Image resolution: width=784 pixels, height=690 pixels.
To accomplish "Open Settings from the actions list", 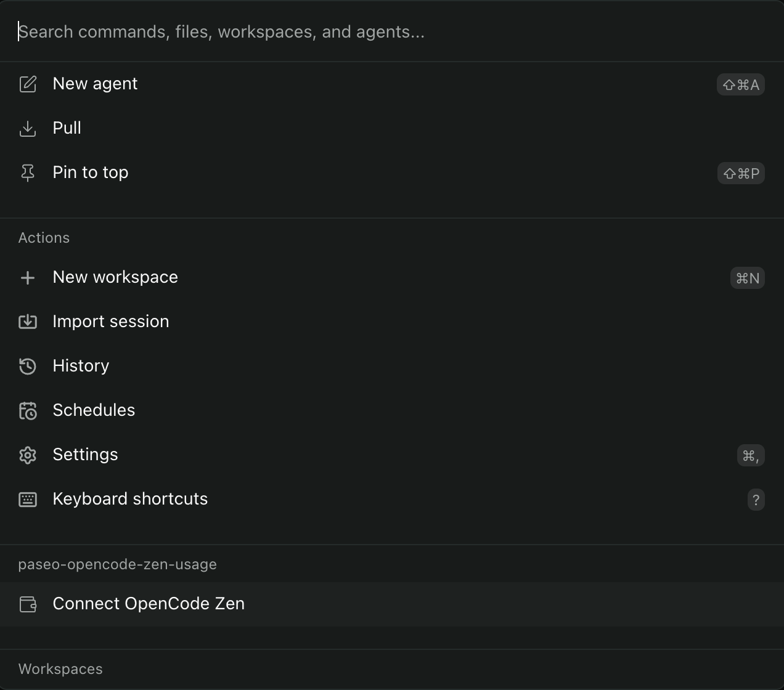I will click(392, 455).
